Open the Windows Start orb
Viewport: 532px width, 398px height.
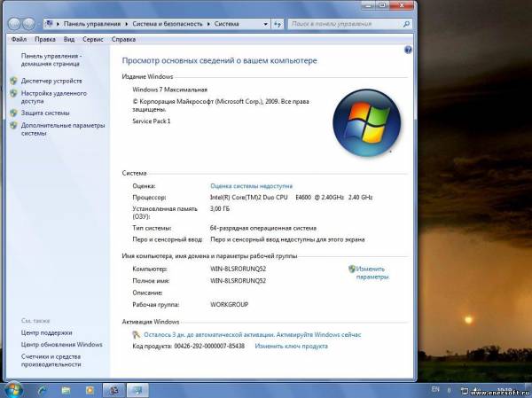[x=13, y=390]
